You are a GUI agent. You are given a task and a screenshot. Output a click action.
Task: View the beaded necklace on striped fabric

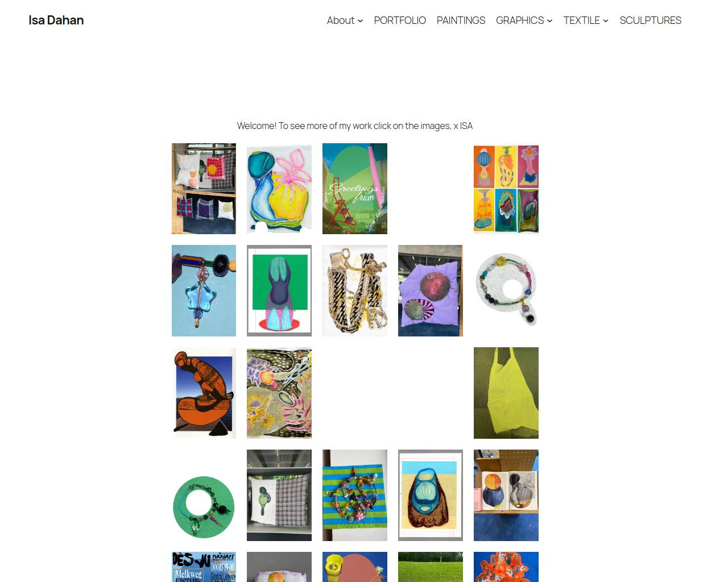(355, 496)
